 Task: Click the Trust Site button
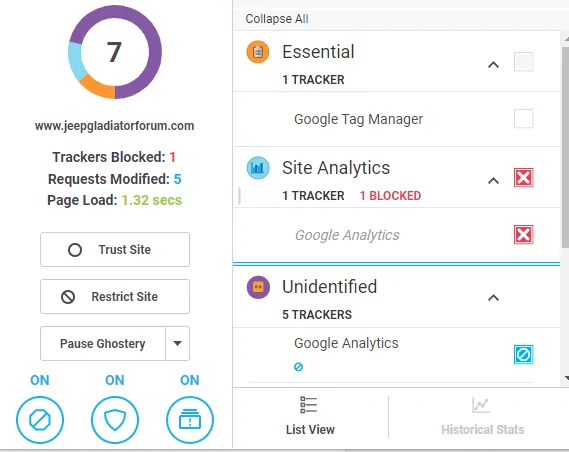(x=115, y=250)
